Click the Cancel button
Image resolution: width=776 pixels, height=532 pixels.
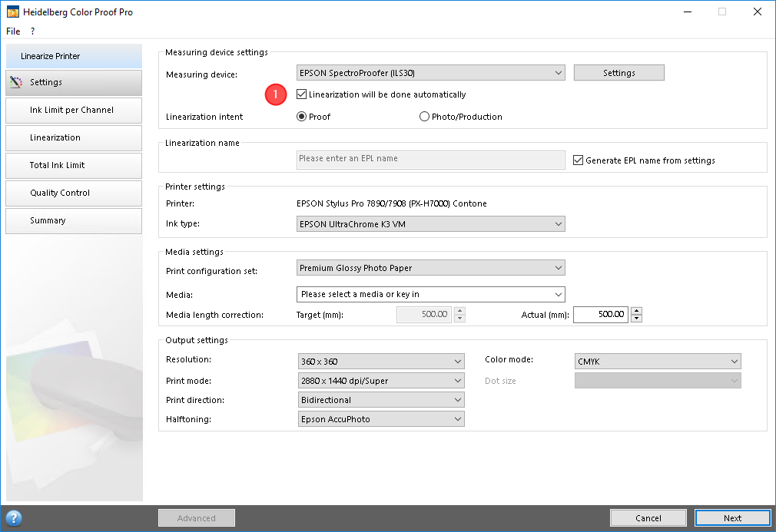648,517
